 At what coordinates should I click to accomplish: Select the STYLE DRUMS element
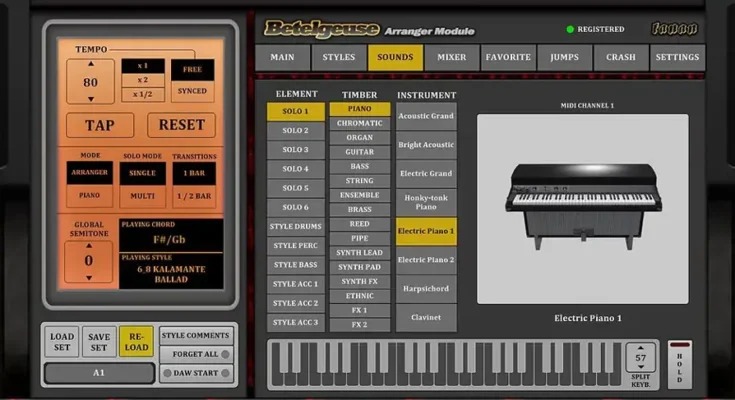click(x=295, y=226)
